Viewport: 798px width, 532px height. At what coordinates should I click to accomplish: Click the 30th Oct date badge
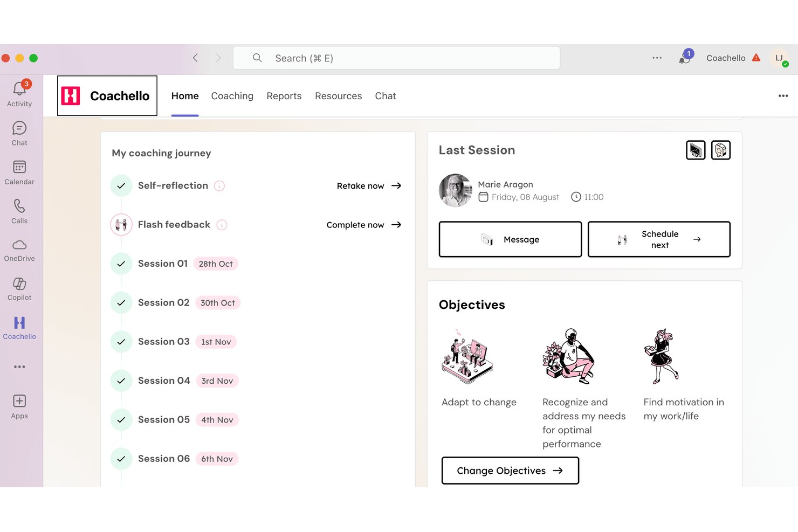coord(218,303)
